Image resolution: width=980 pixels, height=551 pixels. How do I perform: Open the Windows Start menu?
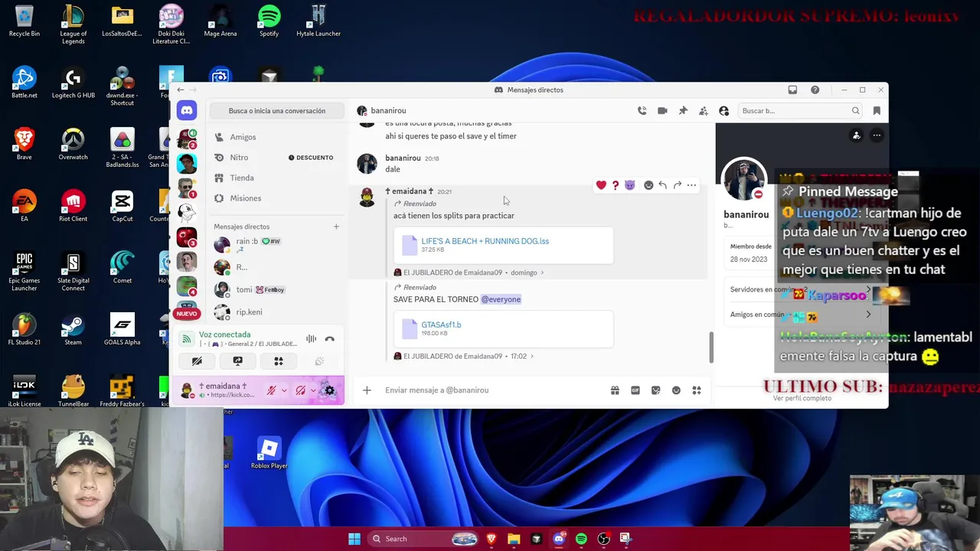click(354, 539)
